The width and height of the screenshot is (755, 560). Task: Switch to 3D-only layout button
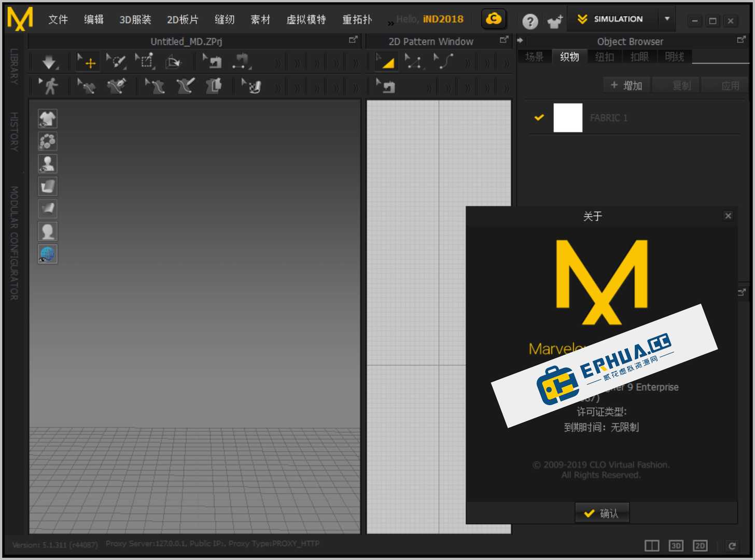click(676, 545)
